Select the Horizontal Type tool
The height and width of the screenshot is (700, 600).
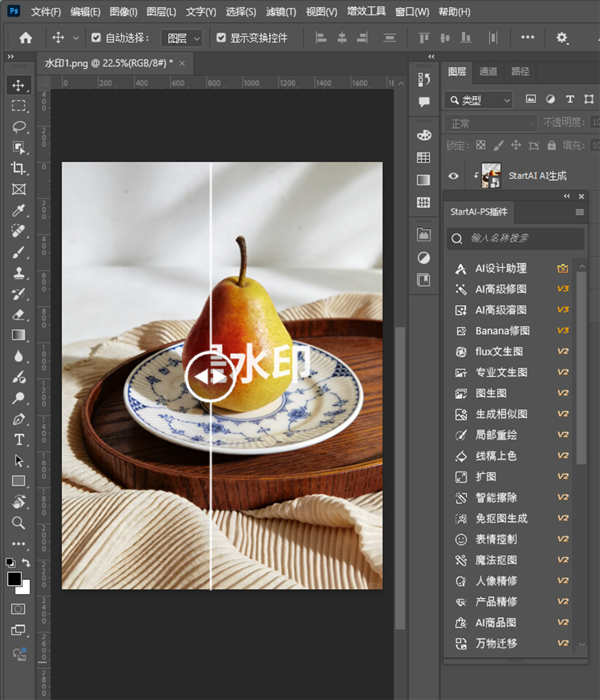point(19,439)
